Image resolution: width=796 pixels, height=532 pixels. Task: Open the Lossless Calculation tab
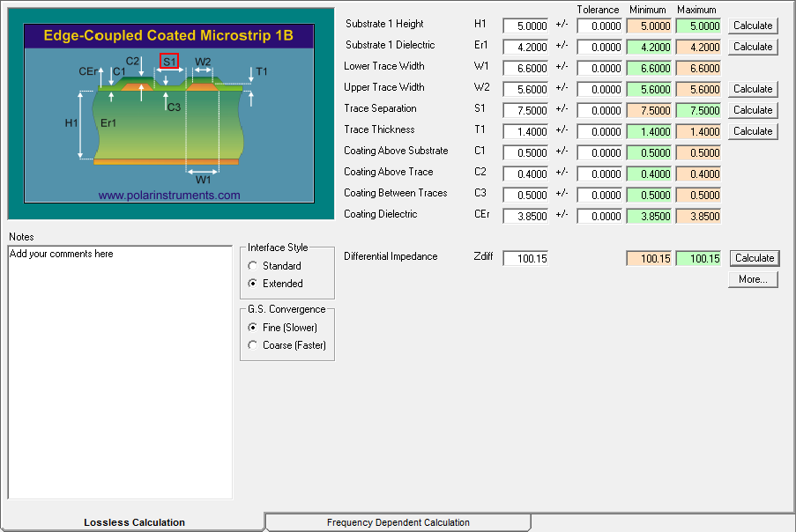134,522
